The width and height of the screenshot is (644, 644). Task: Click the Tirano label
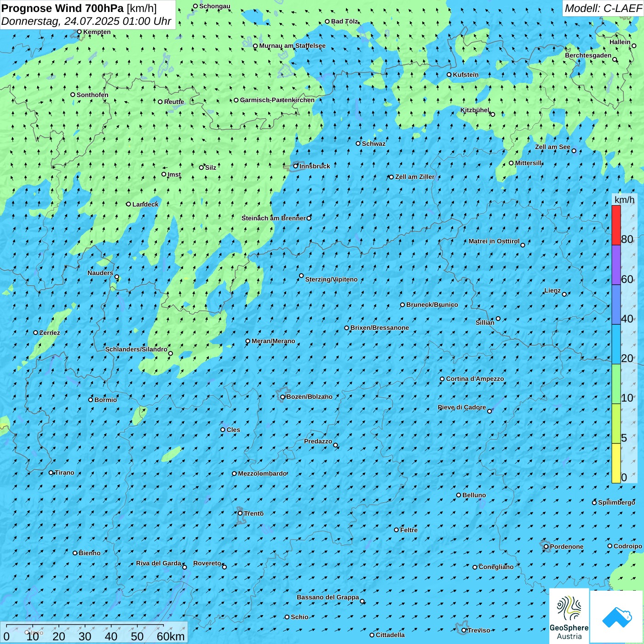coord(64,472)
